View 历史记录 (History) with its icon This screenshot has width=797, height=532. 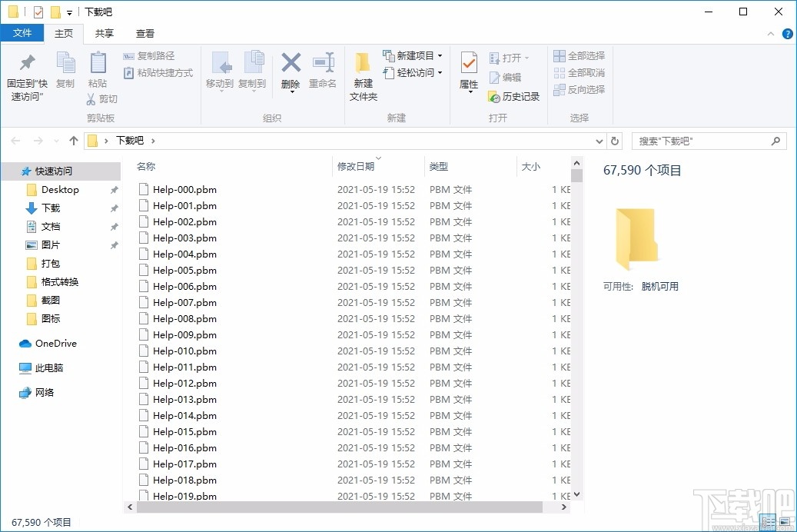[513, 97]
